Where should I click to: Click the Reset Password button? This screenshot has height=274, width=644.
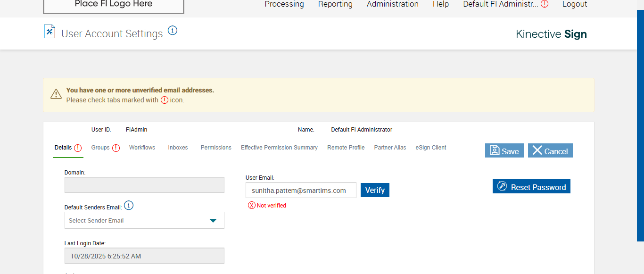[531, 186]
